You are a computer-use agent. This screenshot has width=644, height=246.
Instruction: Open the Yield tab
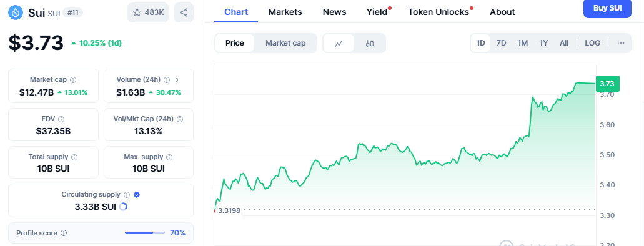[377, 12]
